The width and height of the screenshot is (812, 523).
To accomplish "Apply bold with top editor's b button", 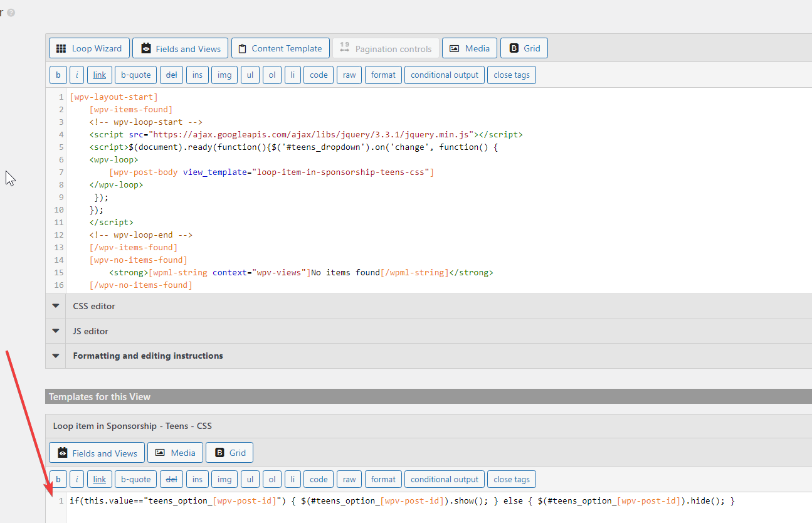I will 58,75.
